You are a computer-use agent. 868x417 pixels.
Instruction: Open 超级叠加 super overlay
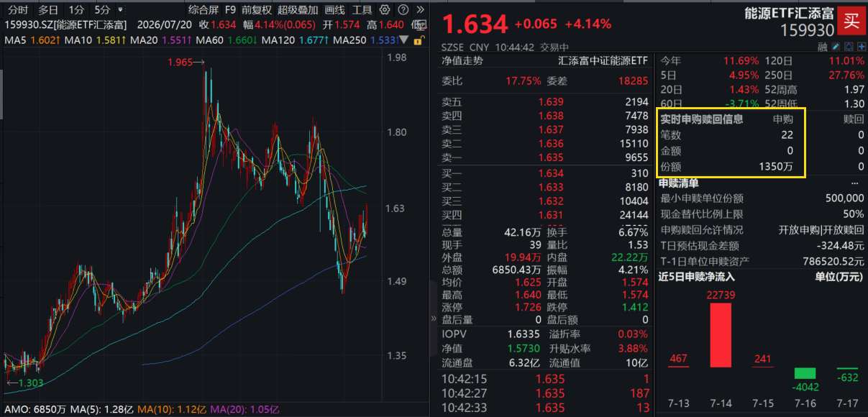tap(298, 10)
